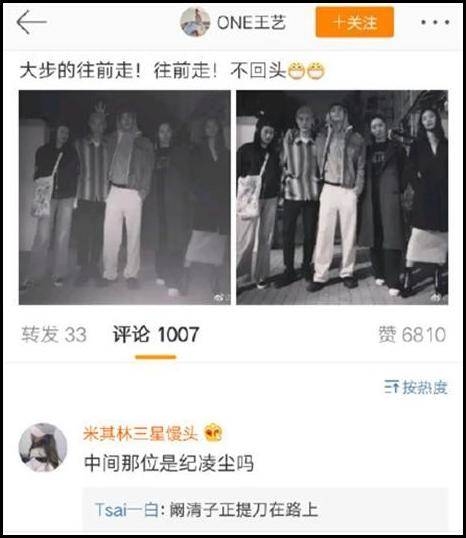Click the +关注 follow button

click(354, 22)
